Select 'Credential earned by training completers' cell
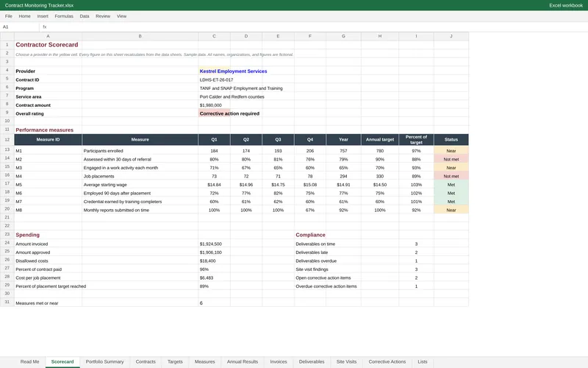 pos(140,202)
